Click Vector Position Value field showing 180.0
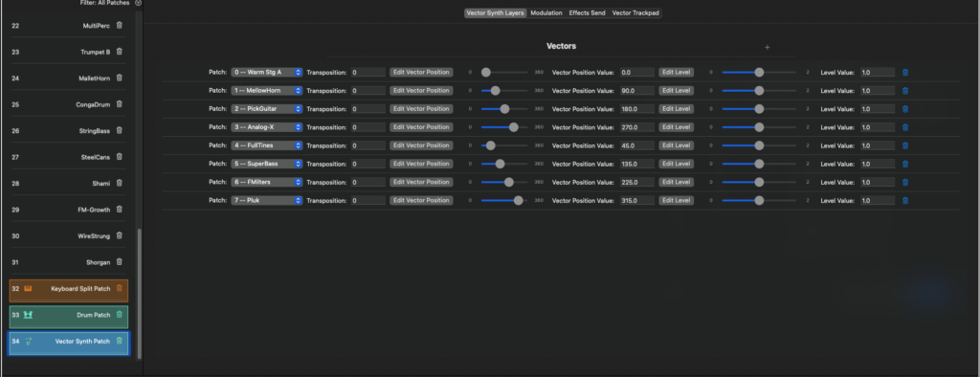Image resolution: width=980 pixels, height=377 pixels. click(637, 109)
